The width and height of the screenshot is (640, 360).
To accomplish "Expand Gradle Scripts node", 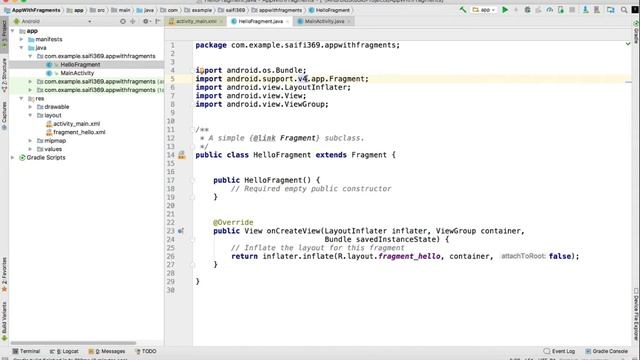I will coord(13,158).
